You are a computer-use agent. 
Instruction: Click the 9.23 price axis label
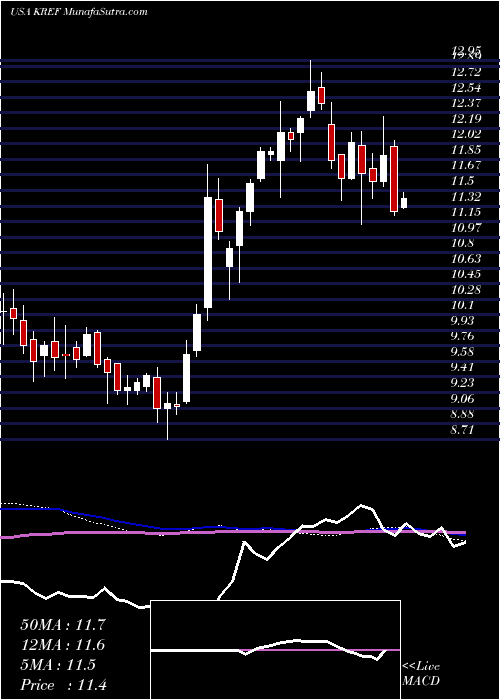(x=464, y=383)
